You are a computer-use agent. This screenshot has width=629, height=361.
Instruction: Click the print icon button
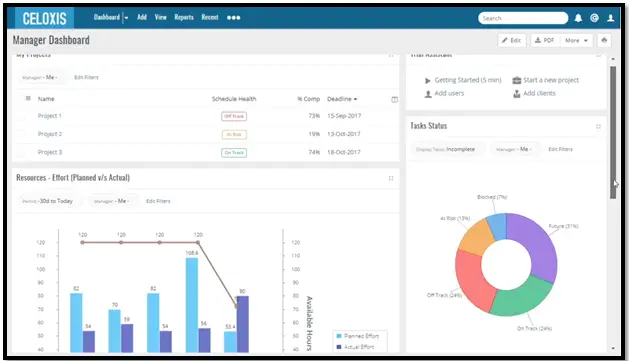click(x=604, y=40)
